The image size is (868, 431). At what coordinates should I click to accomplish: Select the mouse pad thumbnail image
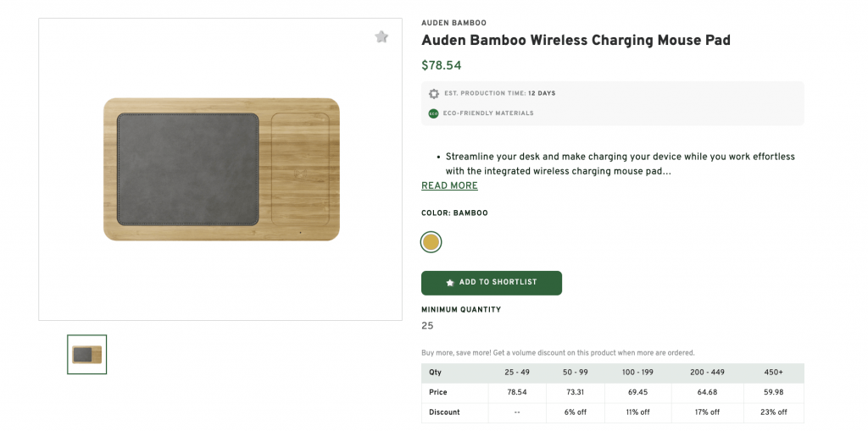click(87, 354)
